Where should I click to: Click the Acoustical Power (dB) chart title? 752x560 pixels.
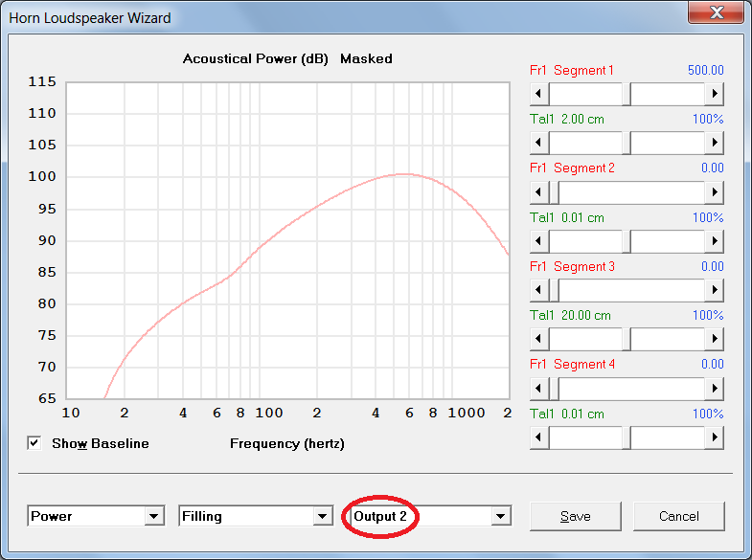tap(255, 59)
